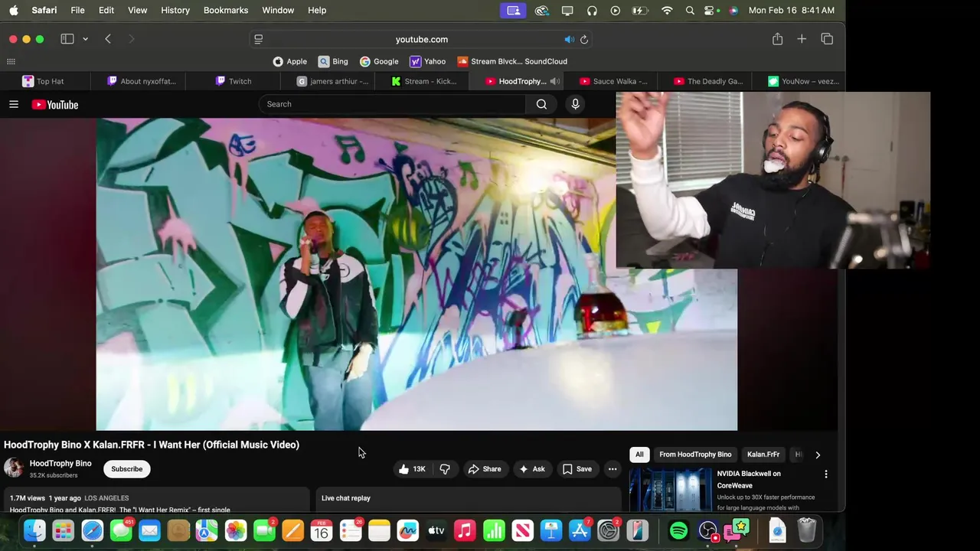The width and height of the screenshot is (980, 551).
Task: Open the Apple menu
Action: pyautogui.click(x=13, y=10)
